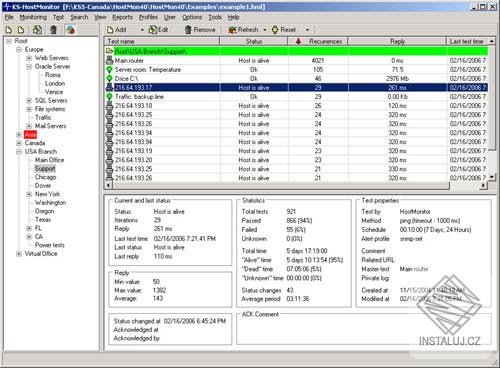Open the Search menu
The height and width of the screenshot is (368, 500).
tap(79, 17)
